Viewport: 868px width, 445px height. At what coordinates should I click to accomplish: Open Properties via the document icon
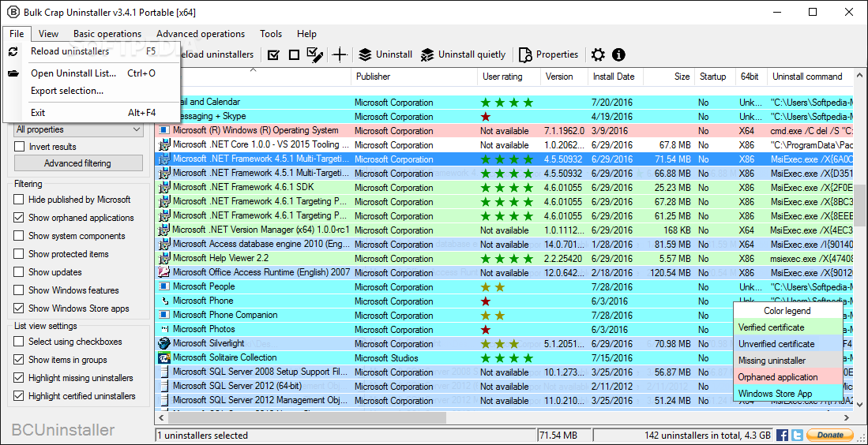[524, 54]
